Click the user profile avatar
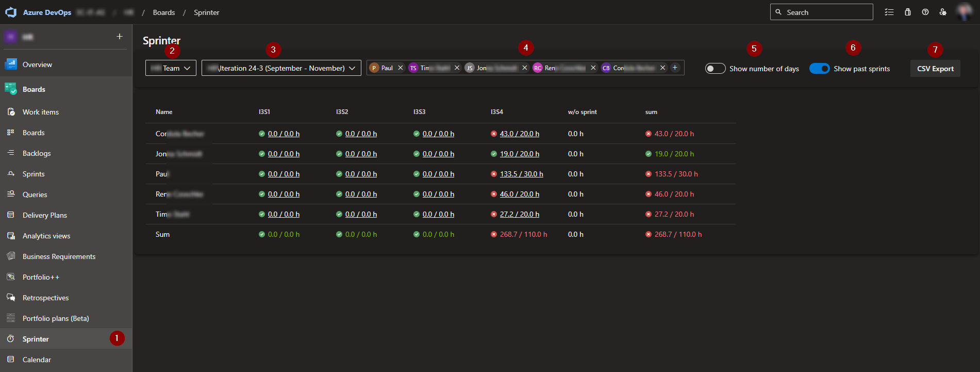This screenshot has width=980, height=372. 964,12
